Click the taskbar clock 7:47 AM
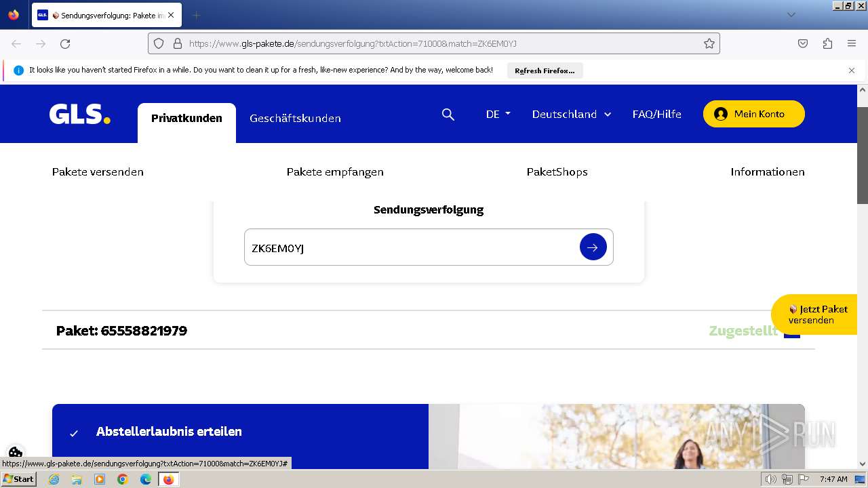868x488 pixels. click(x=833, y=479)
